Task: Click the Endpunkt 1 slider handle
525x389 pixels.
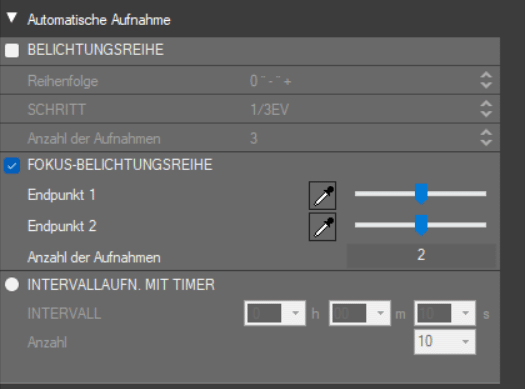Action: click(x=421, y=194)
